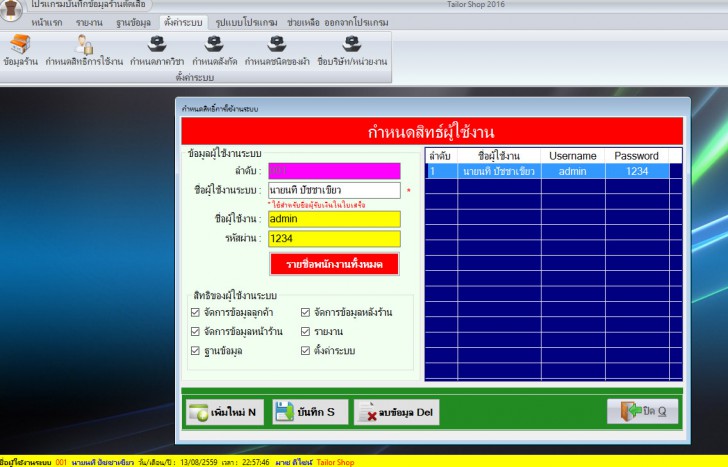
Task: Click the ลบข้อมูล Del button
Action: point(397,412)
